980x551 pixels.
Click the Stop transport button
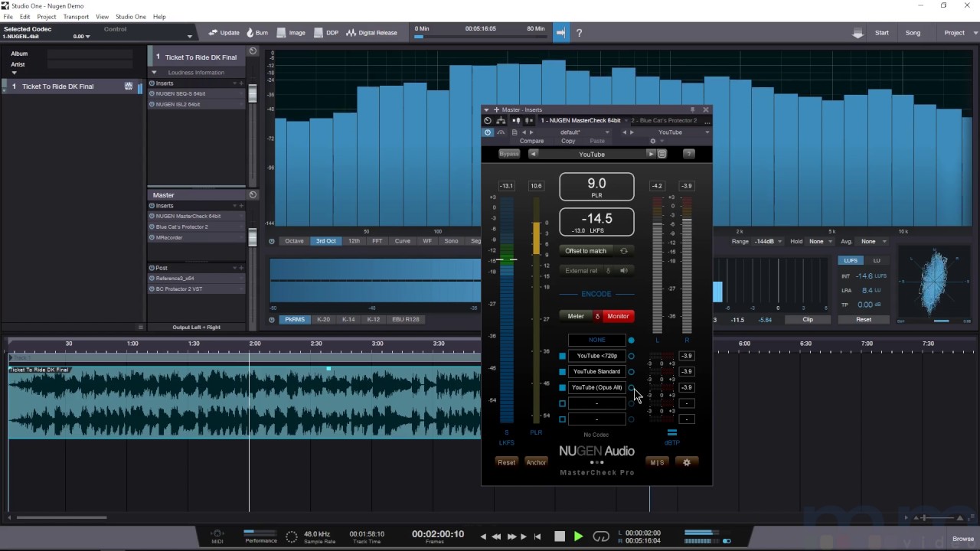(560, 536)
